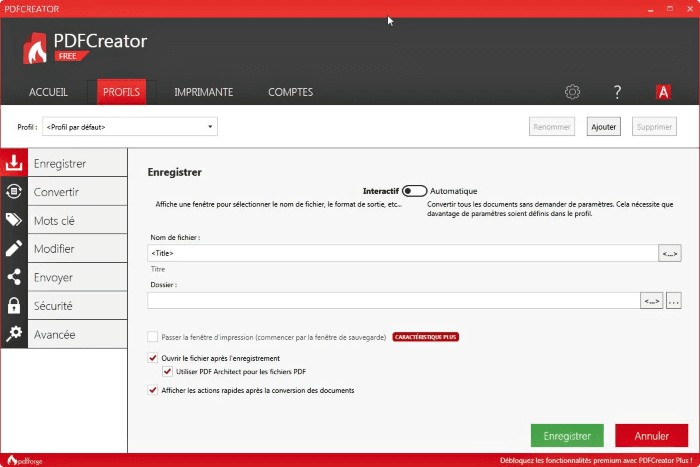Uncheck Utiliser PDF Architect pour les fichiers PDF
This screenshot has height=467, width=700.
click(167, 371)
